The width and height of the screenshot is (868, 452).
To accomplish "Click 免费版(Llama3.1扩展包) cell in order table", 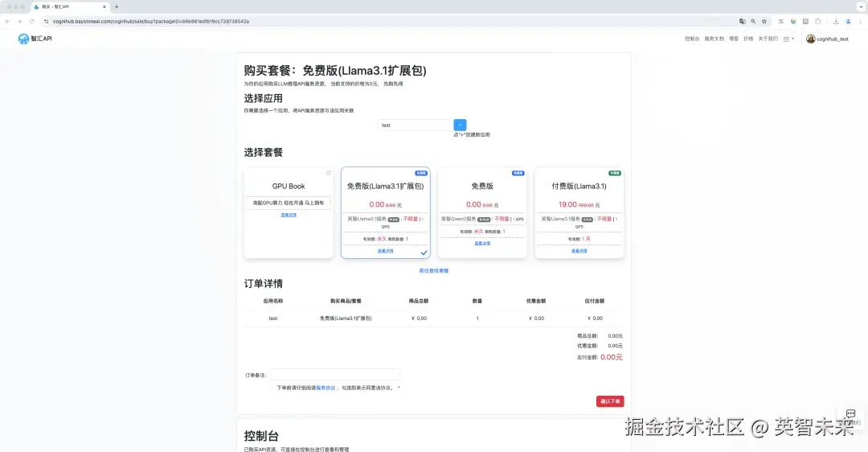I will pos(346,318).
